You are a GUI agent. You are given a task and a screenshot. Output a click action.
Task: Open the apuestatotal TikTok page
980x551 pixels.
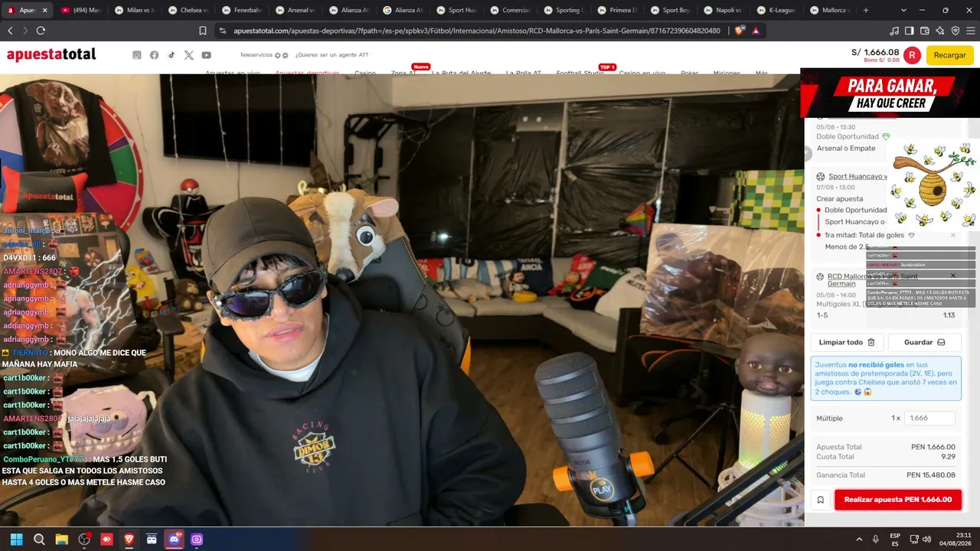coord(171,55)
